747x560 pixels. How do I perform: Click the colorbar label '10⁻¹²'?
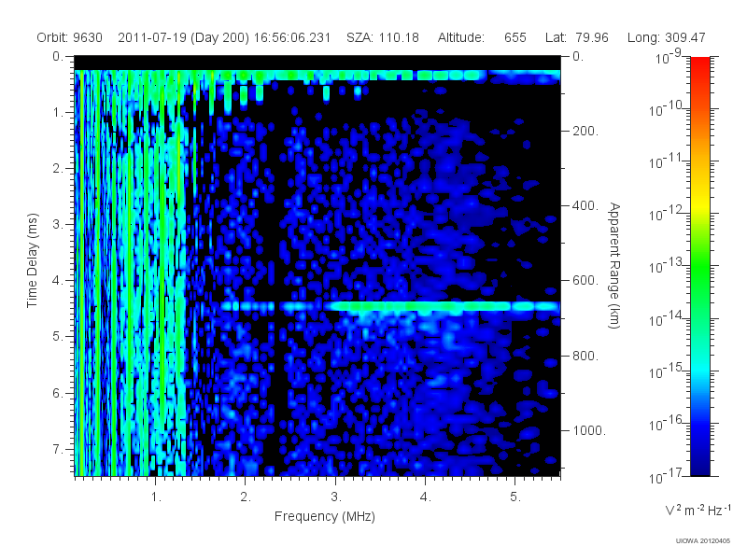[x=668, y=214]
